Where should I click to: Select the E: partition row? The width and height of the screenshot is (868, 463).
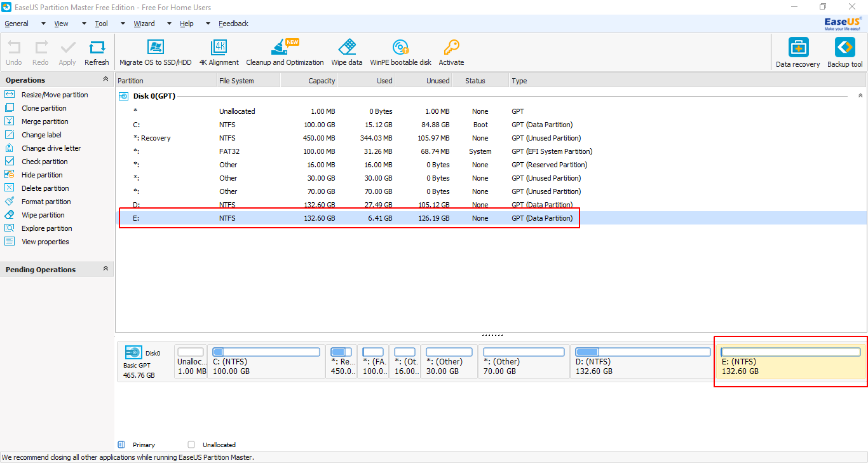pos(491,218)
